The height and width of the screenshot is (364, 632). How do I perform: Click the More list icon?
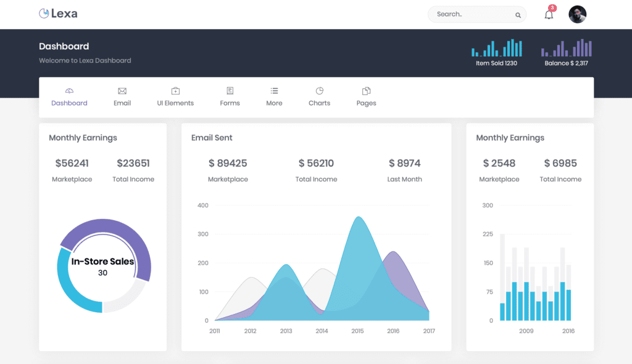pyautogui.click(x=274, y=91)
